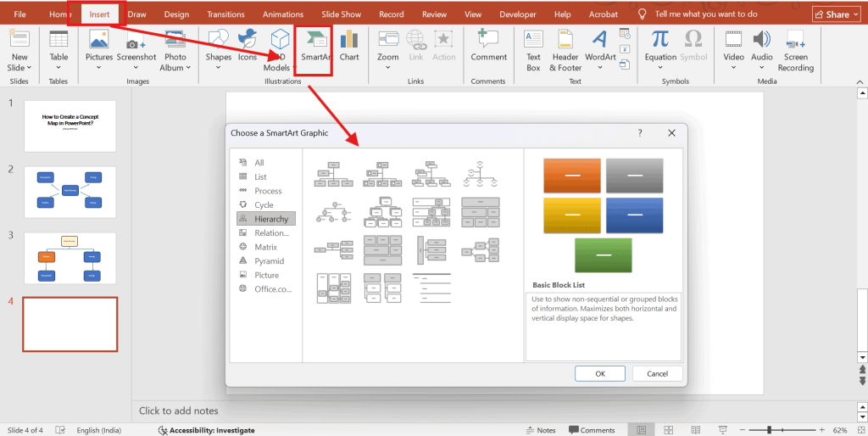Choose the Pyramid SmartArt category
Screen dimensions: 868x436
pyautogui.click(x=269, y=261)
